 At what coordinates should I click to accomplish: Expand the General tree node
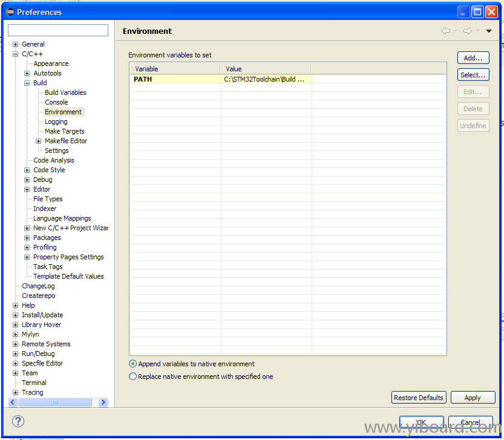pyautogui.click(x=16, y=44)
